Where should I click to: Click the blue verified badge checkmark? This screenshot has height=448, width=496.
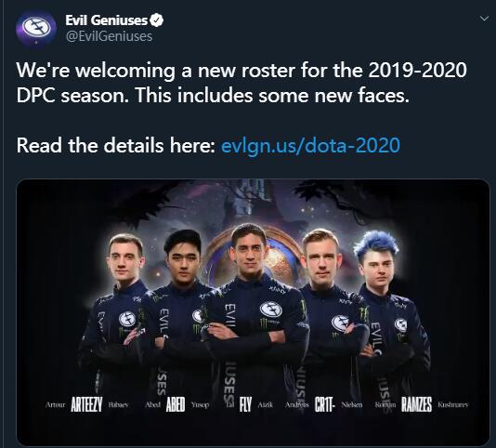point(157,20)
